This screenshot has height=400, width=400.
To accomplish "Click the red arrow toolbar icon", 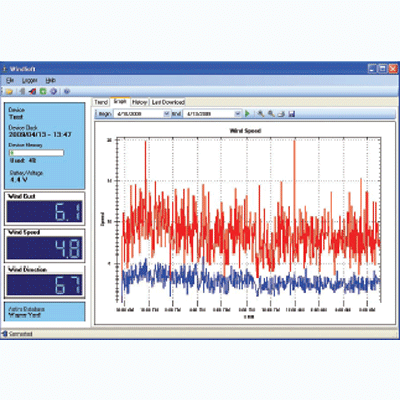I will tap(32, 91).
